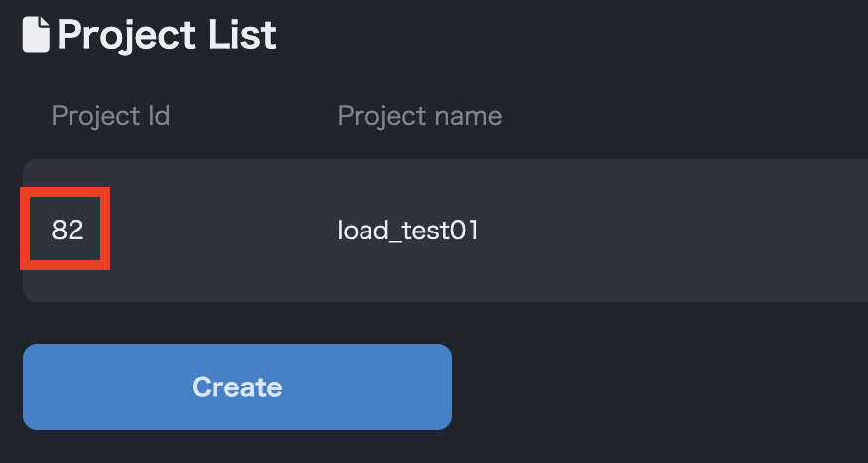Viewport: 868px width, 463px height.
Task: Select project ID 82
Action: point(68,231)
